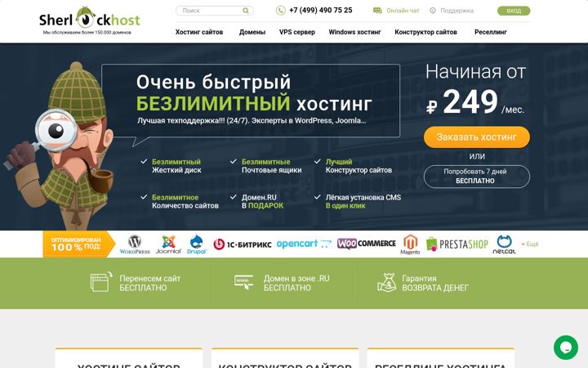Click 'Лёгкая установка CMS' feature text
588x368 pixels.
point(363,198)
